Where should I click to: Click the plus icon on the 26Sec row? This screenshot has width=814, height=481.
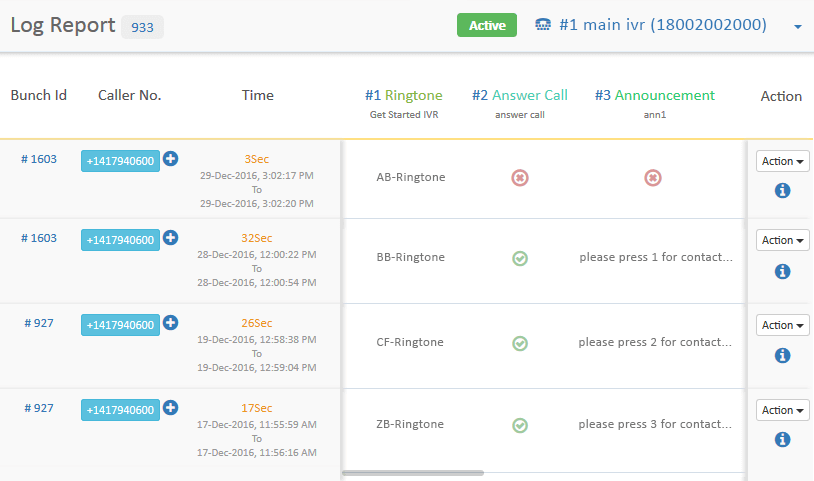point(170,323)
